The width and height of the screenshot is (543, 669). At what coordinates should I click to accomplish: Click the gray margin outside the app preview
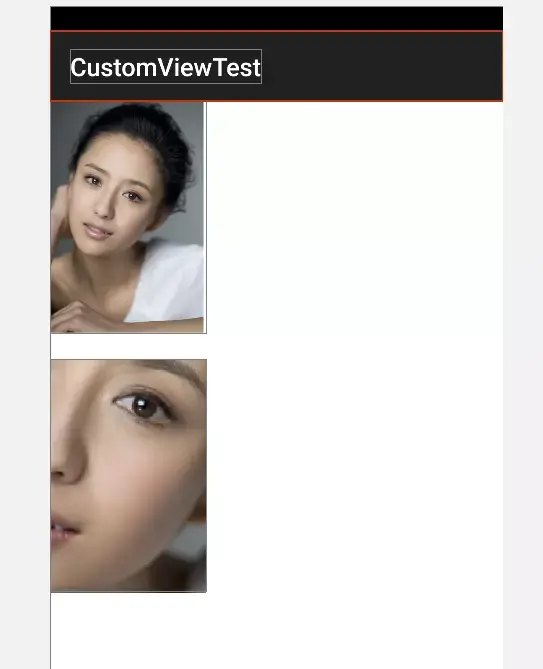point(25,334)
